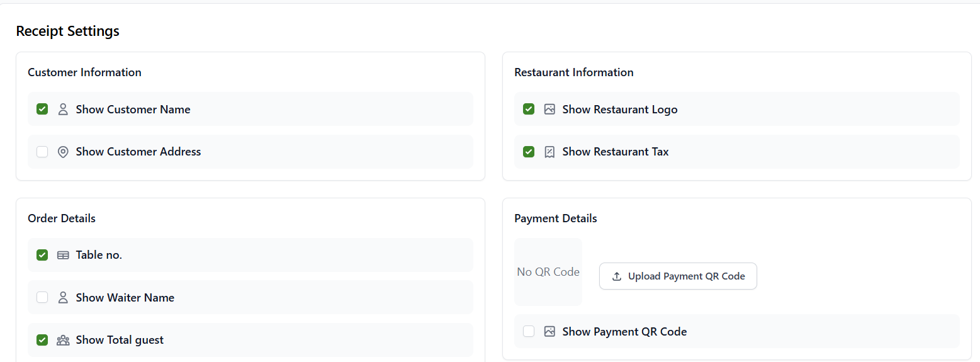Click the receipt icon beside Show Restaurant Tax
Screen dimensions: 980x362
click(549, 152)
